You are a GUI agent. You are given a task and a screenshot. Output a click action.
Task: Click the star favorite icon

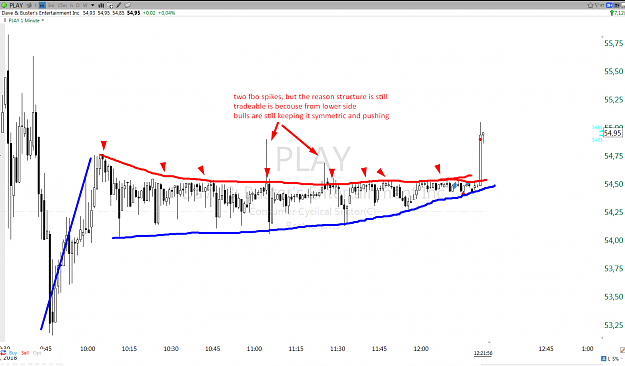coord(590,5)
